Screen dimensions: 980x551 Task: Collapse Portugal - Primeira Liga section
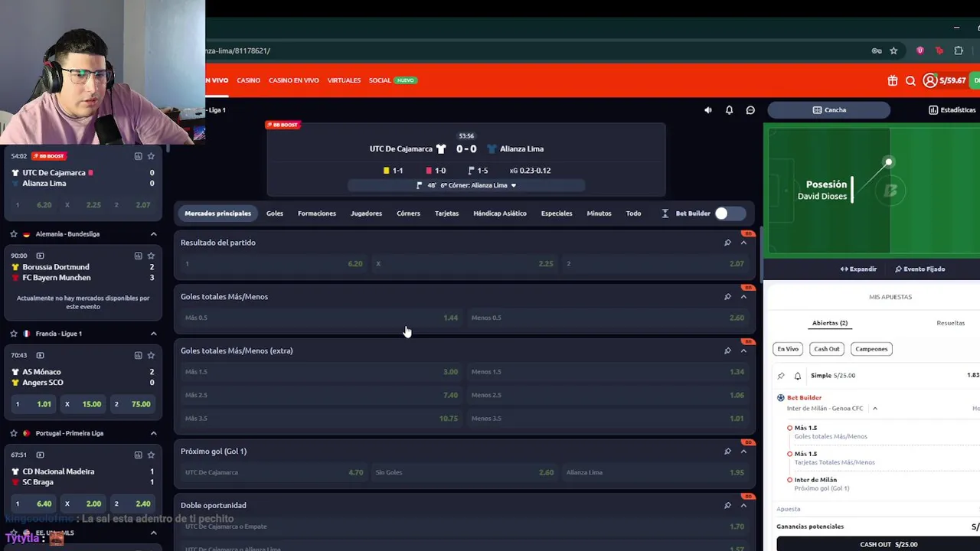[x=153, y=433]
